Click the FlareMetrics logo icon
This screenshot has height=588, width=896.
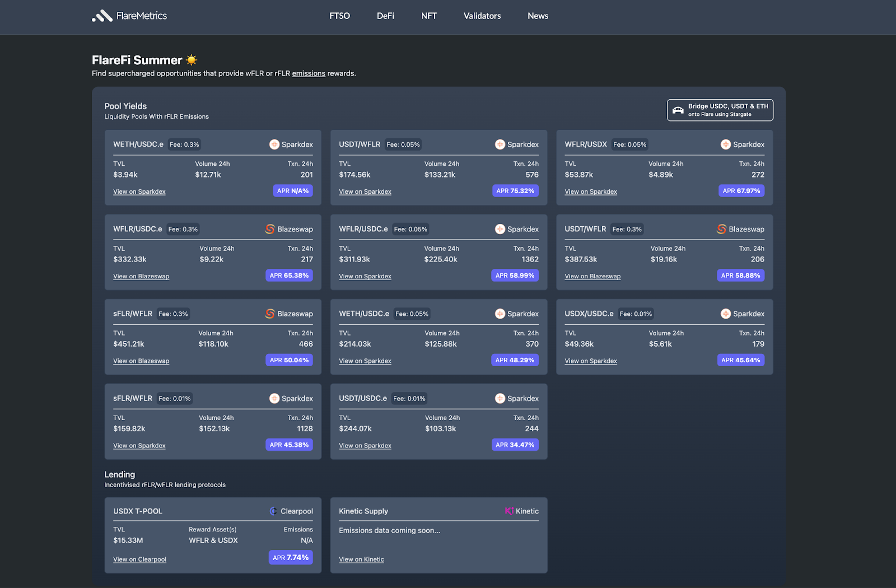click(101, 16)
